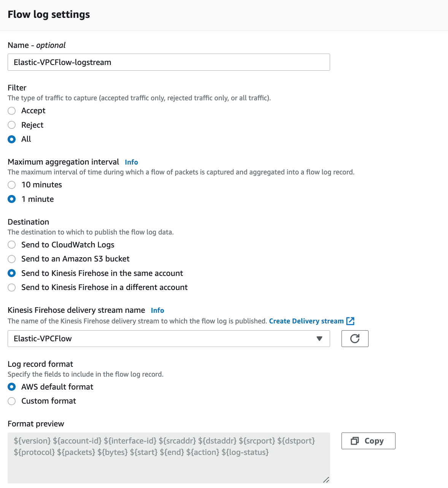The height and width of the screenshot is (488, 448).
Task: Click the Copy button for format preview
Action: click(x=368, y=441)
